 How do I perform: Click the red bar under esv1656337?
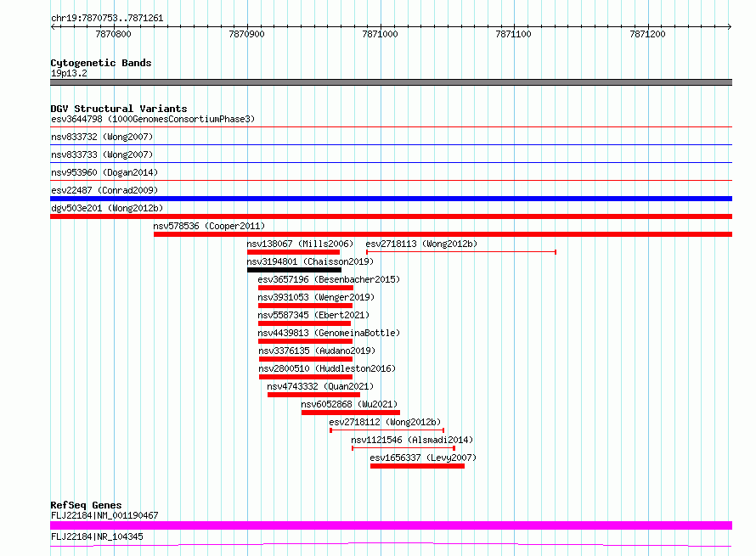(418, 466)
